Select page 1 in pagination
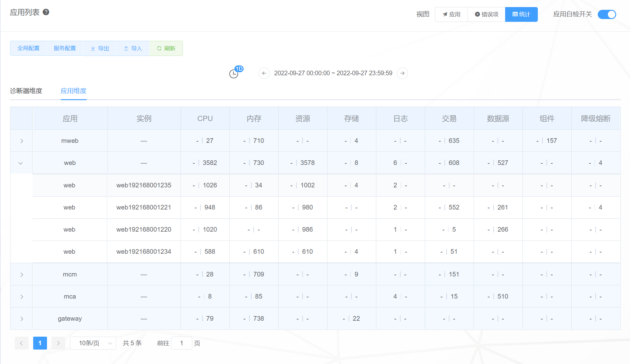 click(x=40, y=343)
